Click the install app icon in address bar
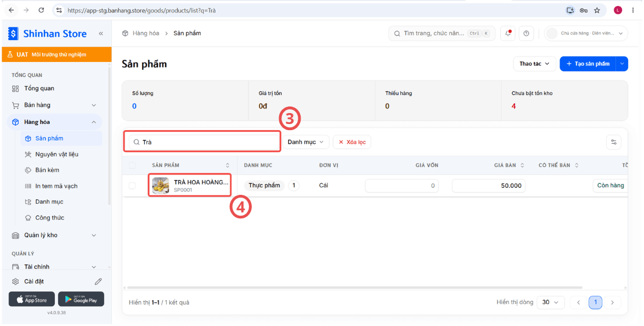This screenshot has width=644, height=326. point(569,10)
